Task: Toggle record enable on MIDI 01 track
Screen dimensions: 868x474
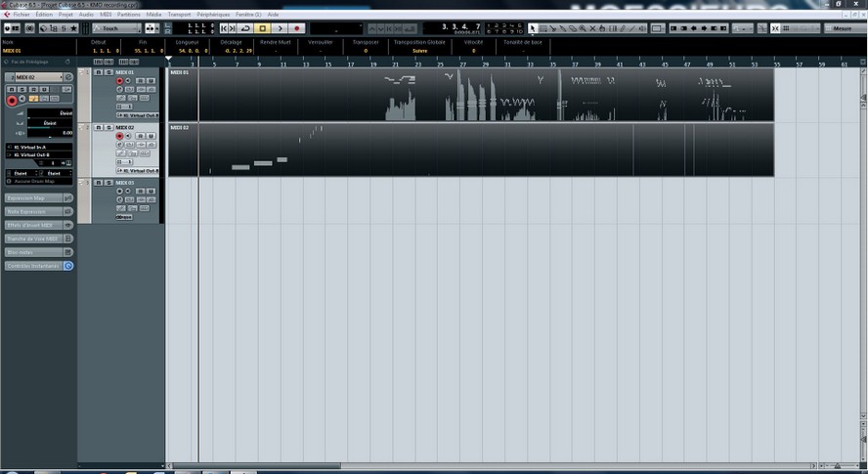Action: coord(120,81)
